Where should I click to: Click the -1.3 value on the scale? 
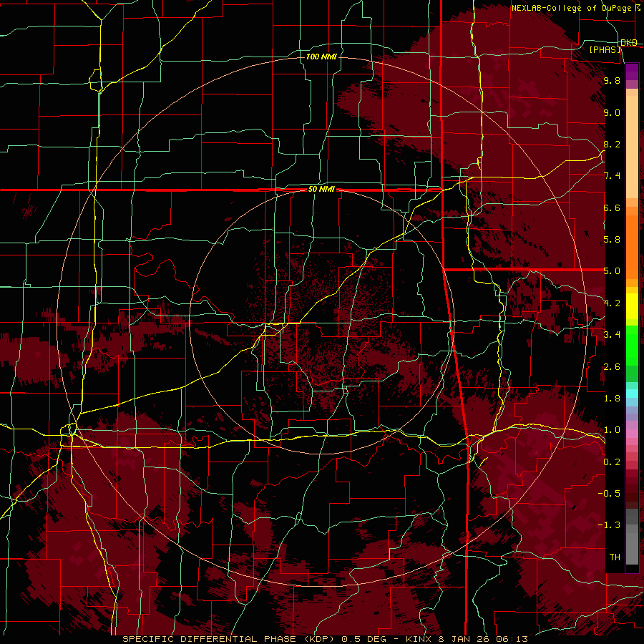click(x=610, y=525)
